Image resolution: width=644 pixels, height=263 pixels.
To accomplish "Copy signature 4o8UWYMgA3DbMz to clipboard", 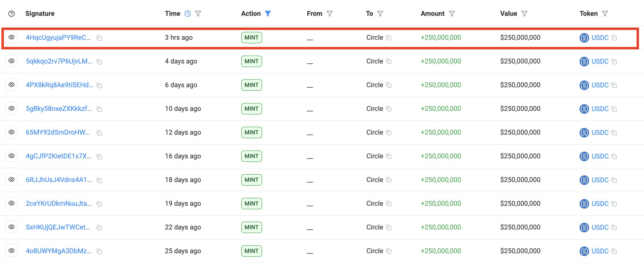I will pyautogui.click(x=99, y=251).
